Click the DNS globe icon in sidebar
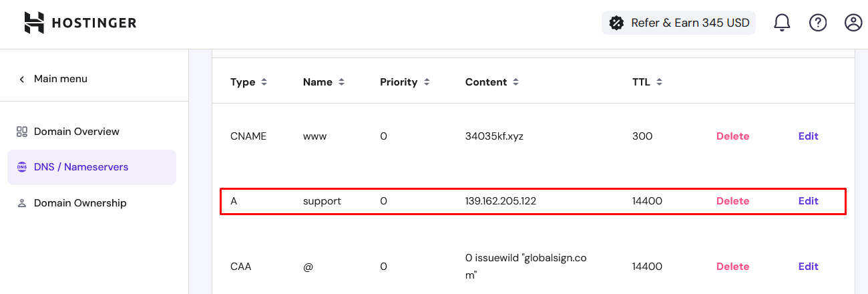This screenshot has height=294, width=868. [x=22, y=167]
